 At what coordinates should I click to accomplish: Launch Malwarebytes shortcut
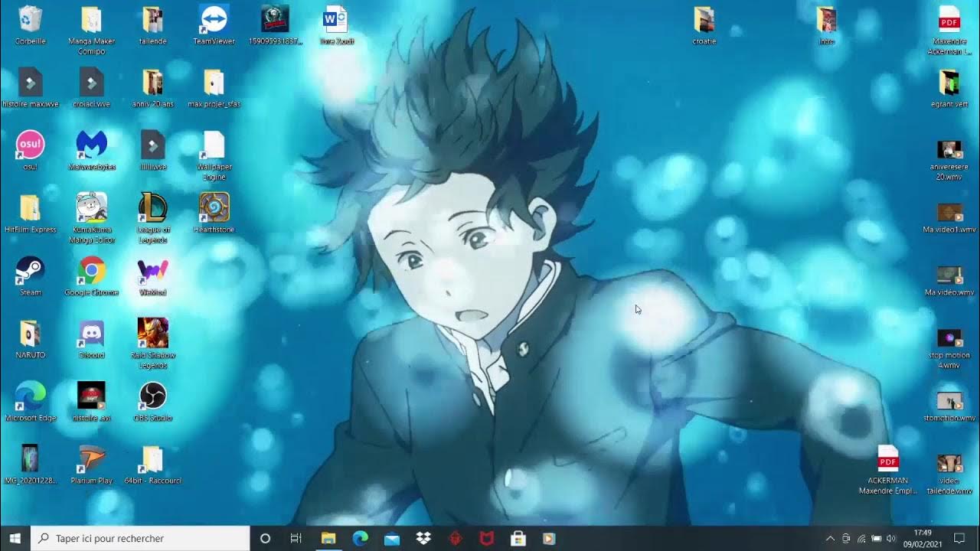92,151
